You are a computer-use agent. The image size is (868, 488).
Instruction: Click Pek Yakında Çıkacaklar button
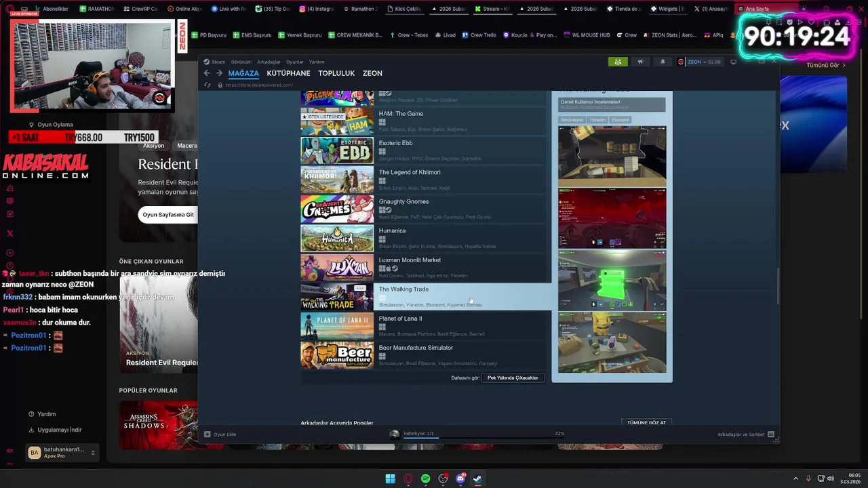[513, 378]
